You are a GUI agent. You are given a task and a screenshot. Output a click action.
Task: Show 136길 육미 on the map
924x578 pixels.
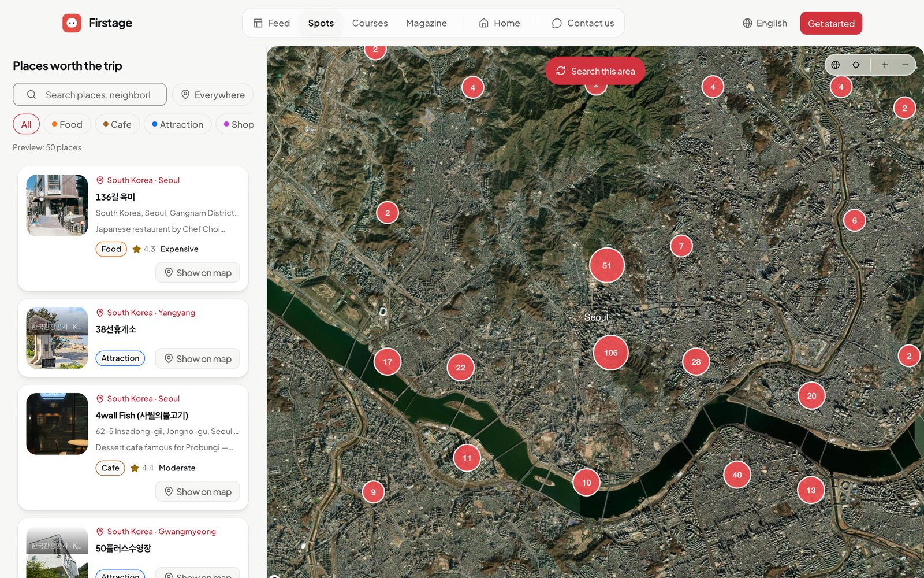(198, 273)
